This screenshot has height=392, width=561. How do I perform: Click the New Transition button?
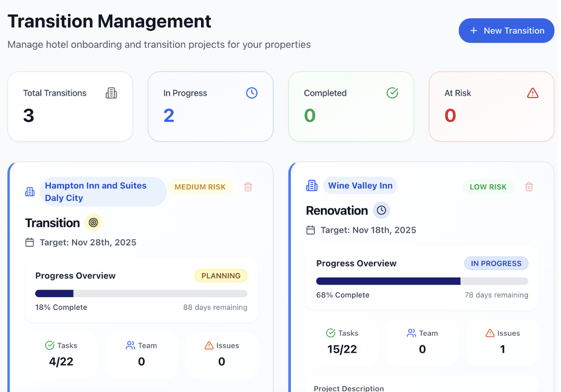point(506,30)
